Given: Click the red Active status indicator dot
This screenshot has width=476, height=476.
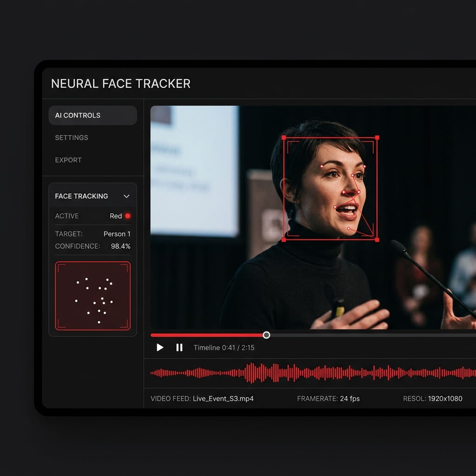Looking at the screenshot, I should (x=128, y=216).
